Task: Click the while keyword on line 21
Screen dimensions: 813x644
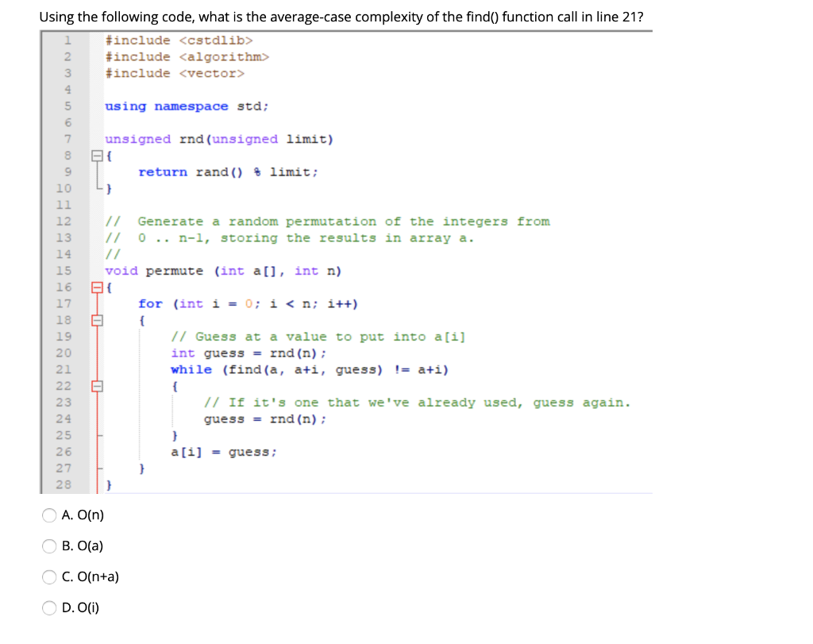Action: [188, 369]
